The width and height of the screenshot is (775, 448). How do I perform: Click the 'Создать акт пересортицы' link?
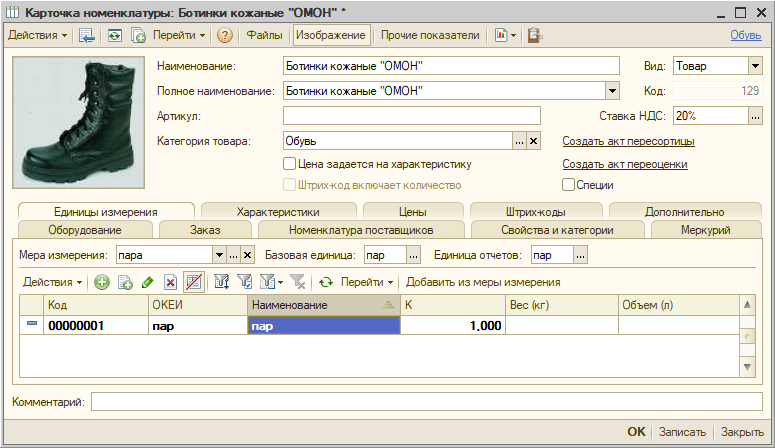tap(628, 141)
